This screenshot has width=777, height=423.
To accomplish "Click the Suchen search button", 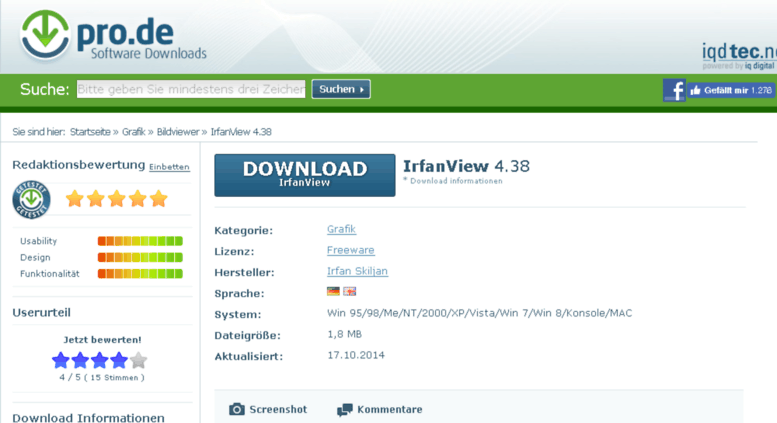I will (x=341, y=89).
